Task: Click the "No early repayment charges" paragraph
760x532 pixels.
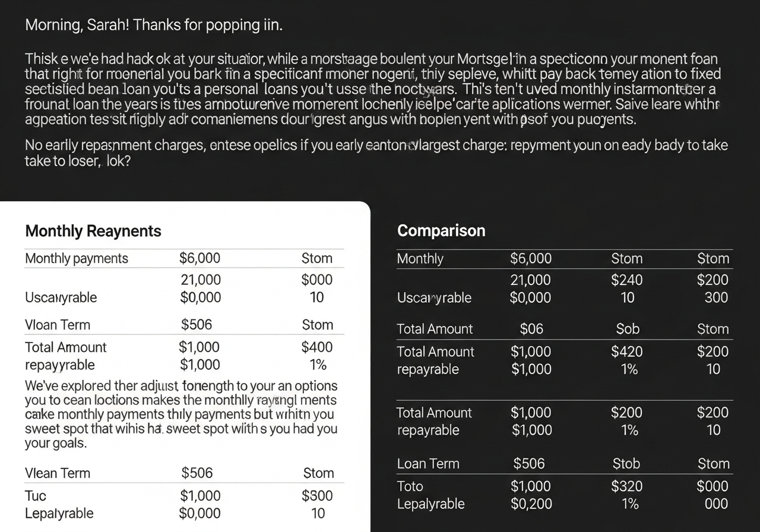Action: click(x=376, y=153)
